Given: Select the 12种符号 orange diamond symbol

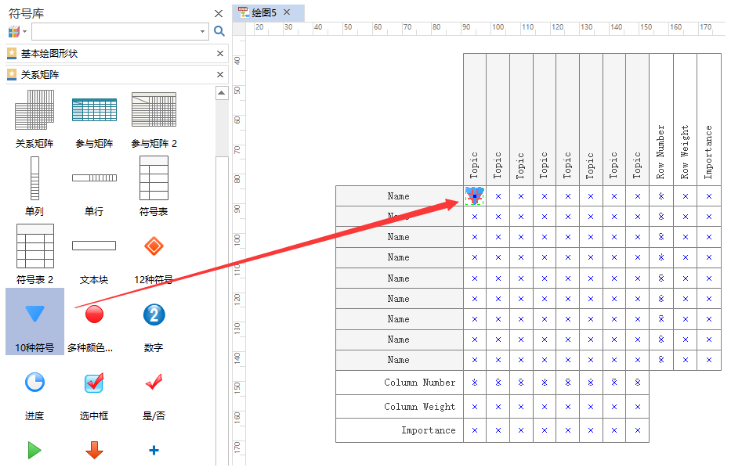Looking at the screenshot, I should (x=154, y=246).
